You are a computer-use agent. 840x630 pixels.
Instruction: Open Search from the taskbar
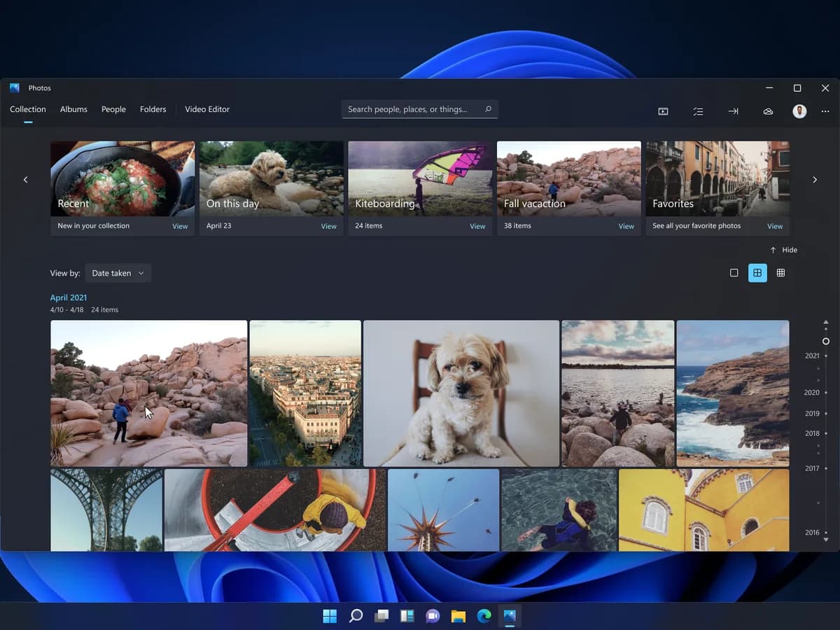click(x=356, y=616)
